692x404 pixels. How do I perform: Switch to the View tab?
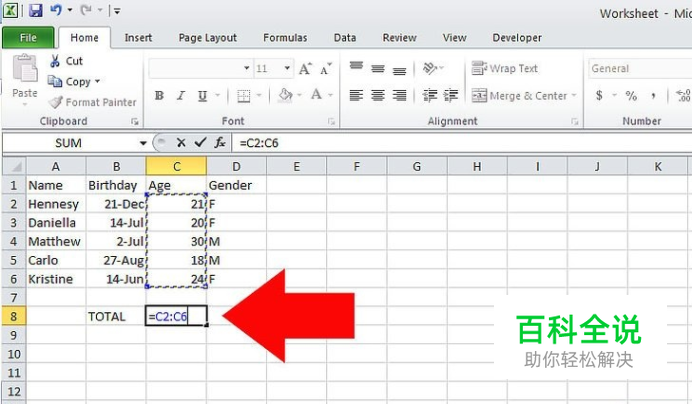(455, 38)
